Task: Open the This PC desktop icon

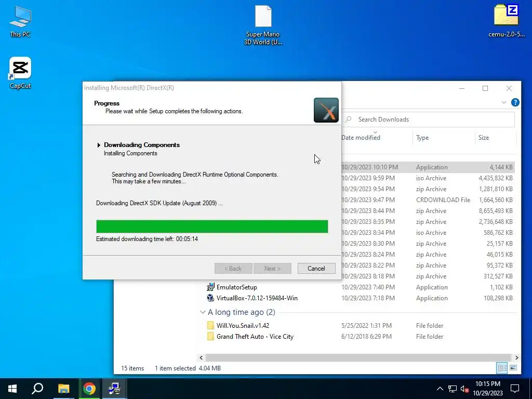Action: click(20, 21)
